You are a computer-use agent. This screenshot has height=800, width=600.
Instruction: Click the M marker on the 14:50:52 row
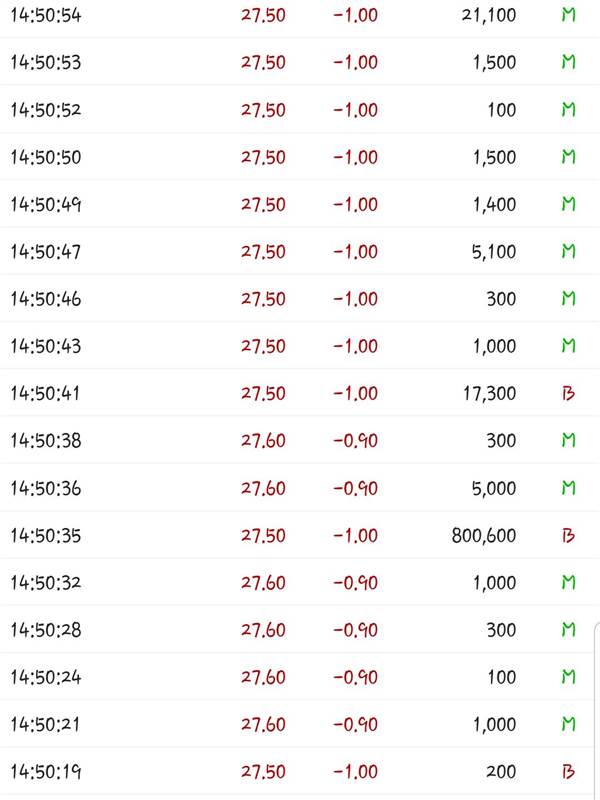tap(568, 110)
